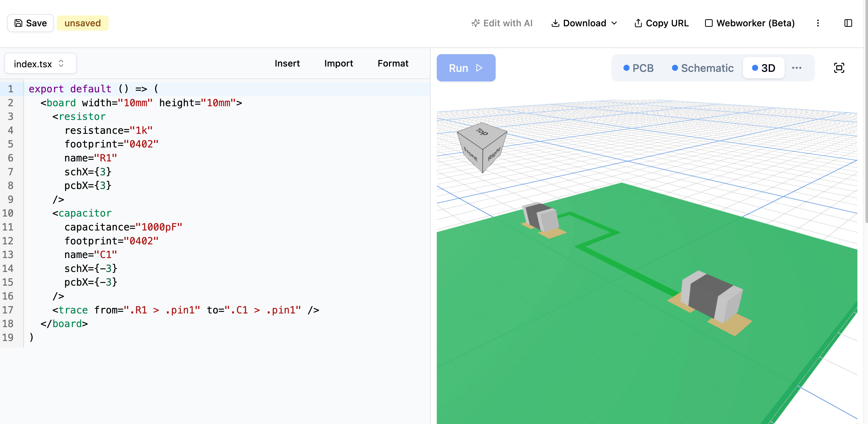Open the vertical three-dot options menu
868x424 pixels.
(818, 23)
